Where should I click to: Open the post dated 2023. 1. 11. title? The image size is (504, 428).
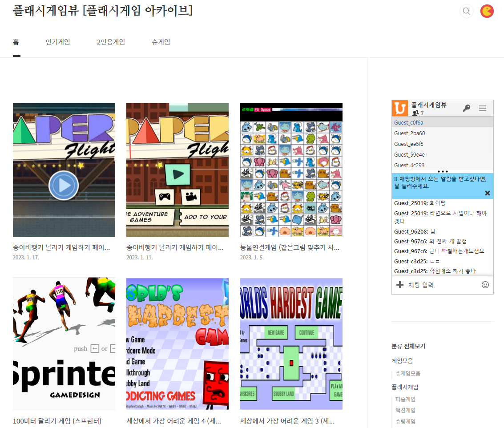click(175, 247)
